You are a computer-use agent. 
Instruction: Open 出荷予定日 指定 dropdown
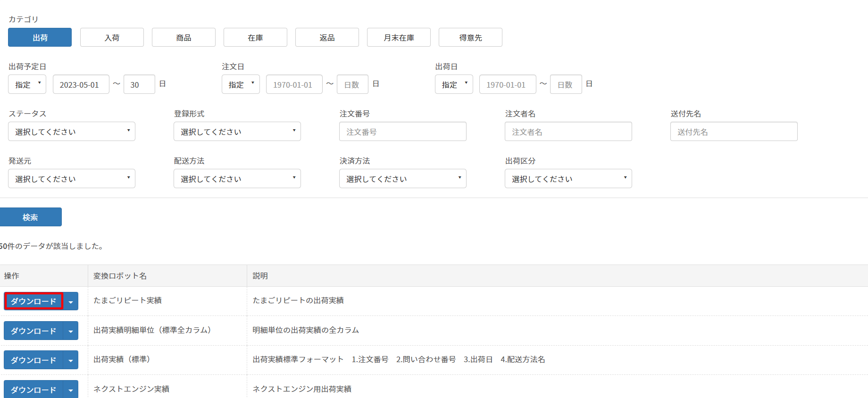pos(27,84)
